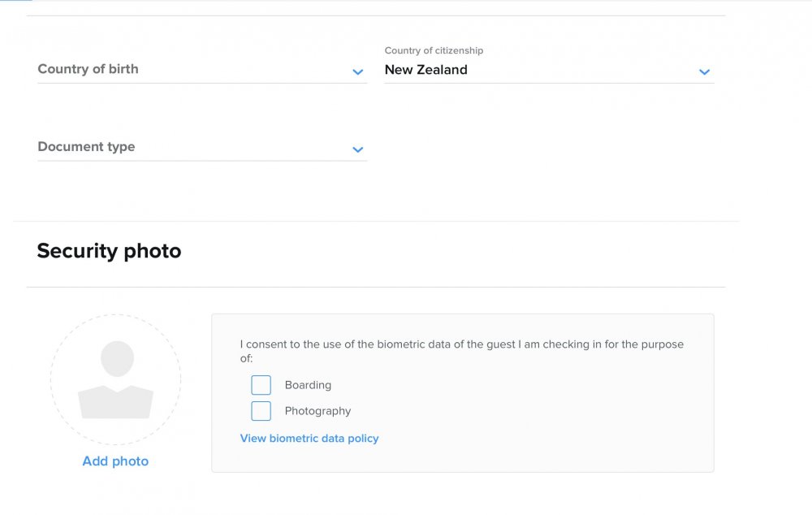Open the Country of birth field
812x515 pixels.
[202, 69]
